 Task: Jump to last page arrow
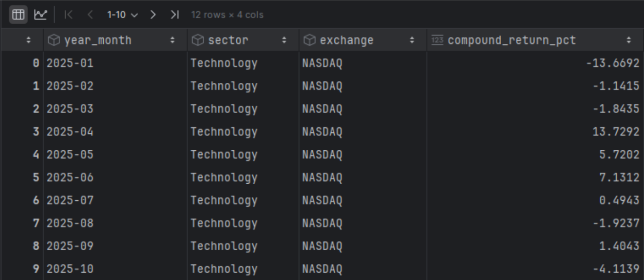click(x=174, y=15)
